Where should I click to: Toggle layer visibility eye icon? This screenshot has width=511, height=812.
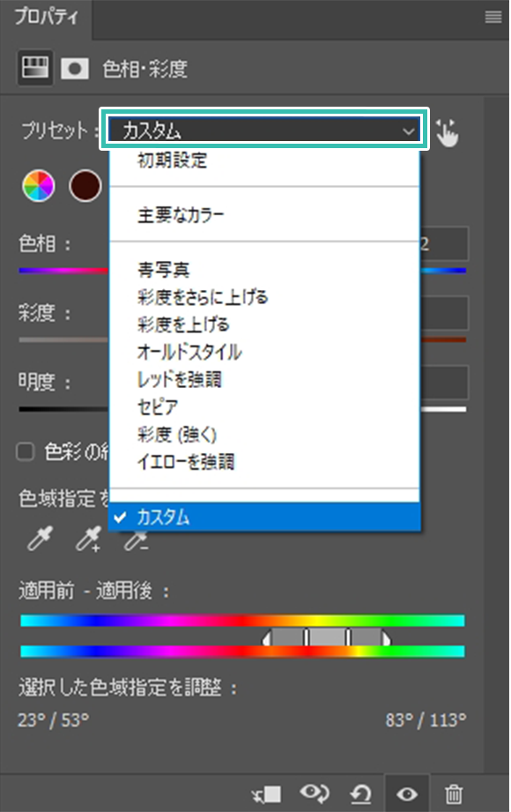coord(407,793)
